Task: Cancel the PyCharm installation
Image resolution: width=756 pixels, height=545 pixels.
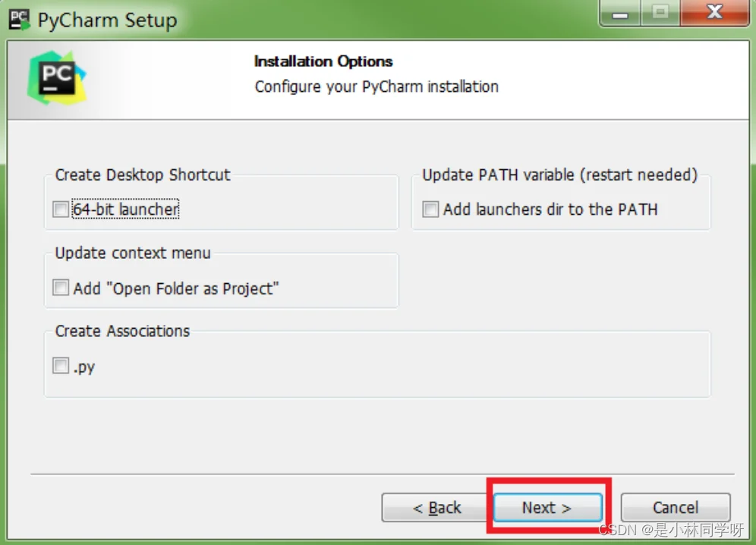Action: (x=676, y=507)
